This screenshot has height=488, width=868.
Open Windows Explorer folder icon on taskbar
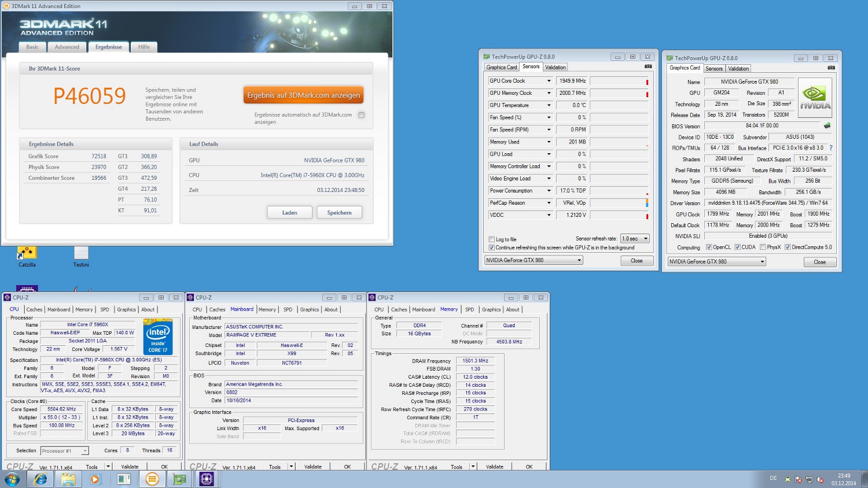coord(68,479)
